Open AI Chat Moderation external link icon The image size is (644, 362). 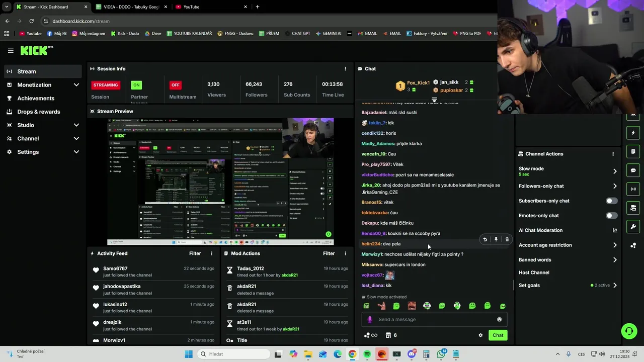615,230
